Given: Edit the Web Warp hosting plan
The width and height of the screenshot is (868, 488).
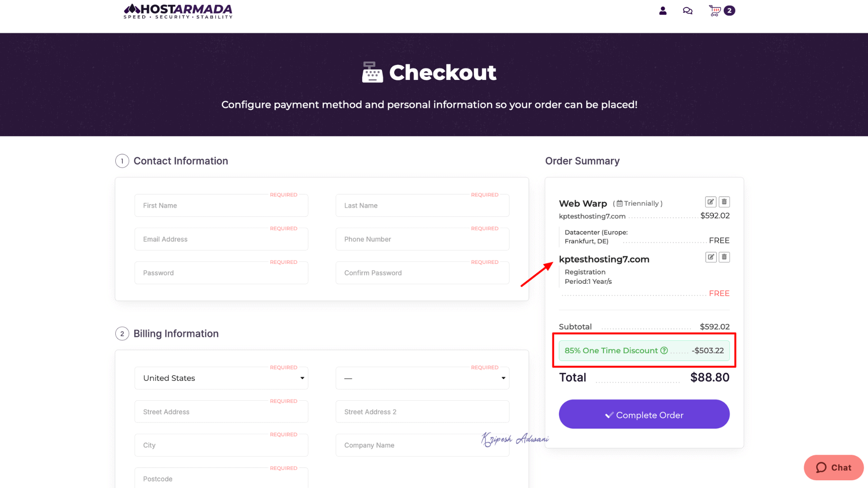Looking at the screenshot, I should (711, 202).
